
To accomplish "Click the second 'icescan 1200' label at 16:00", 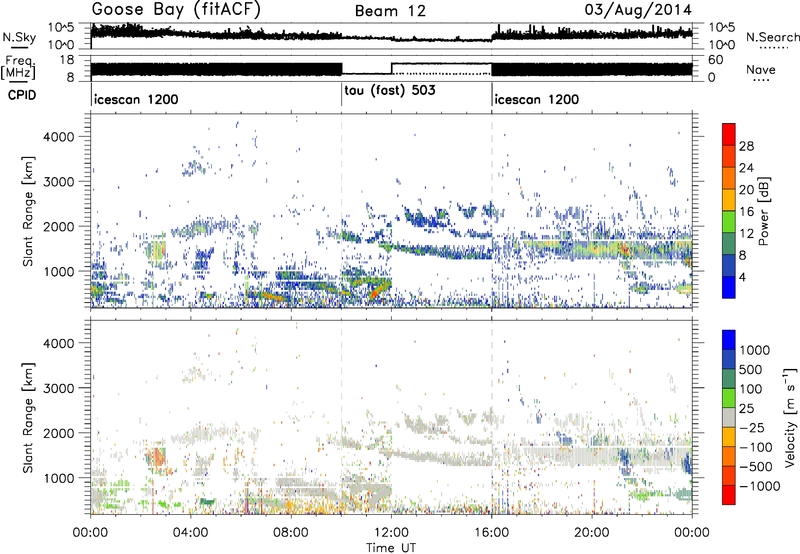I will 537,99.
